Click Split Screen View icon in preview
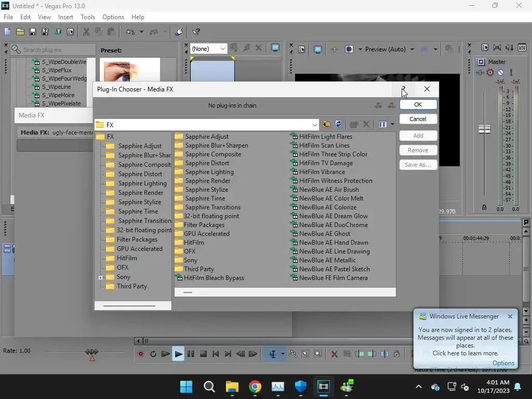 coord(349,49)
